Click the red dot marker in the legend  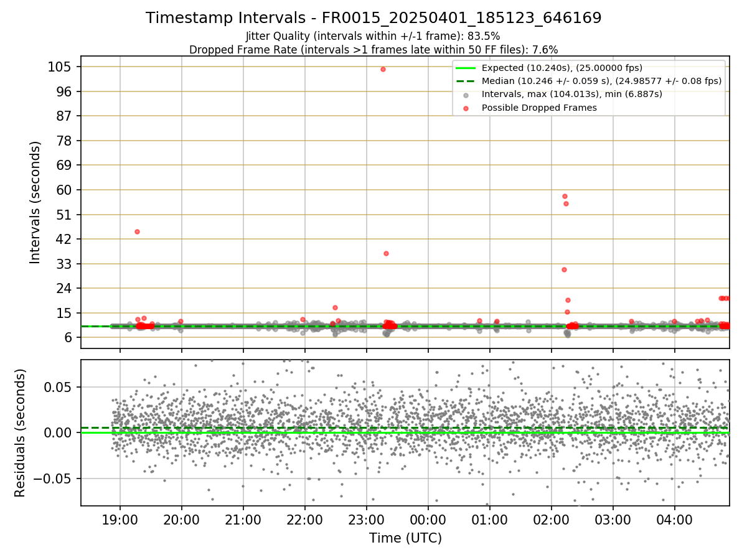[466, 108]
